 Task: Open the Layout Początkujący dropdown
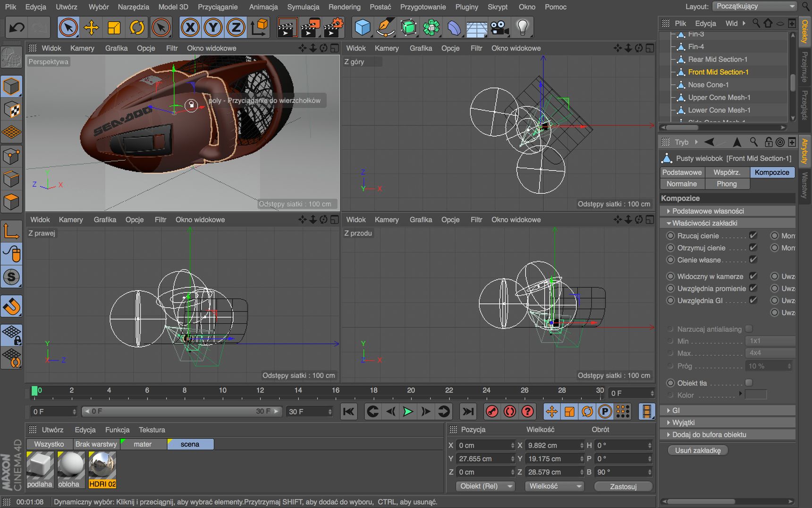tap(755, 6)
